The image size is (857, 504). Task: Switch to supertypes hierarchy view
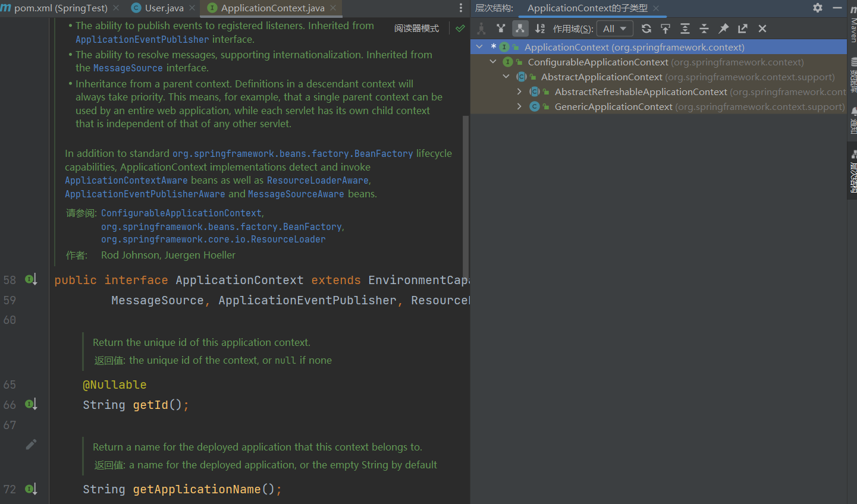tap(501, 29)
